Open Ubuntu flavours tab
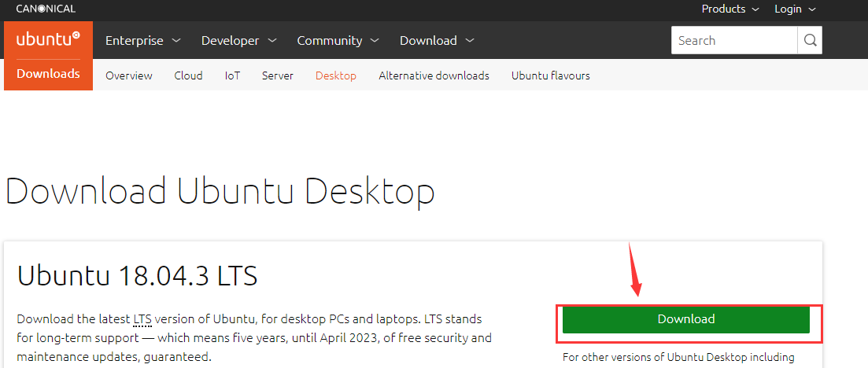 pyautogui.click(x=551, y=75)
